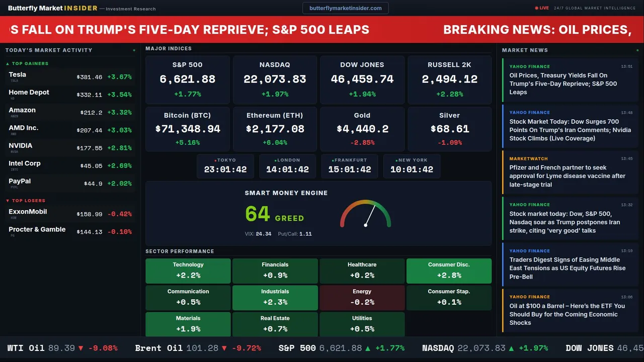The height and width of the screenshot is (362, 644).
Task: Click the Frankfurt clock tile
Action: (350, 166)
